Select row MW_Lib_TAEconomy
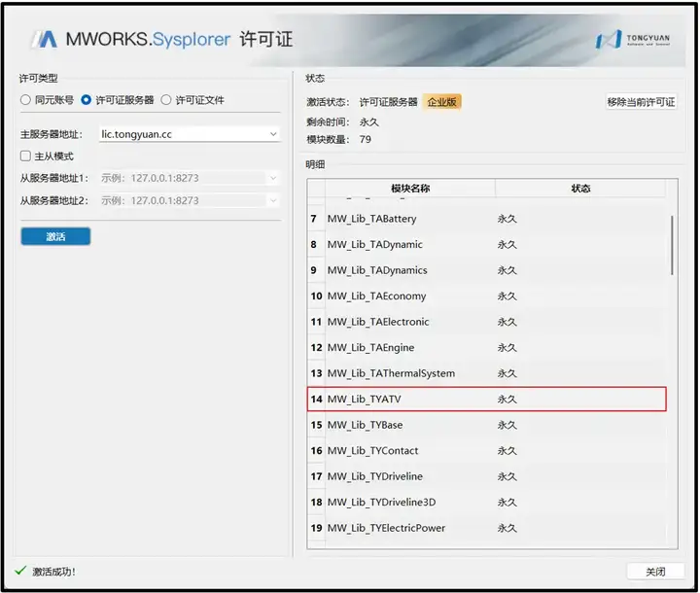The height and width of the screenshot is (593, 700). 487,296
